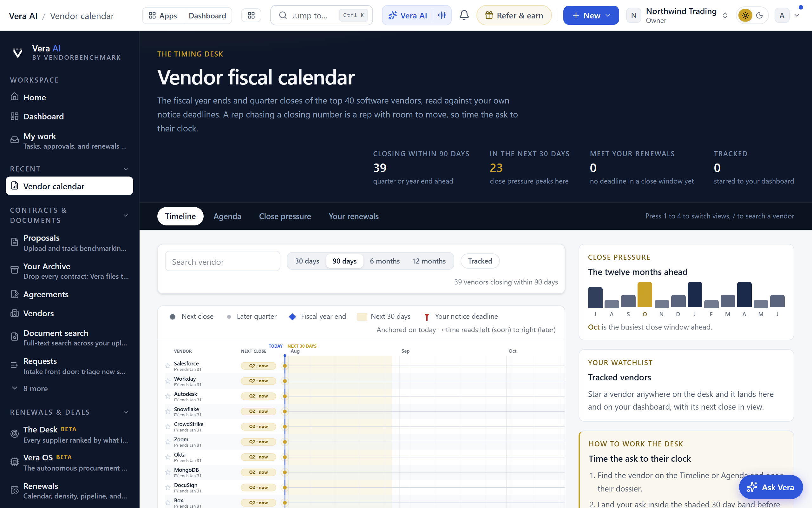Open the New dropdown button
This screenshot has width=812, height=508.
click(591, 16)
